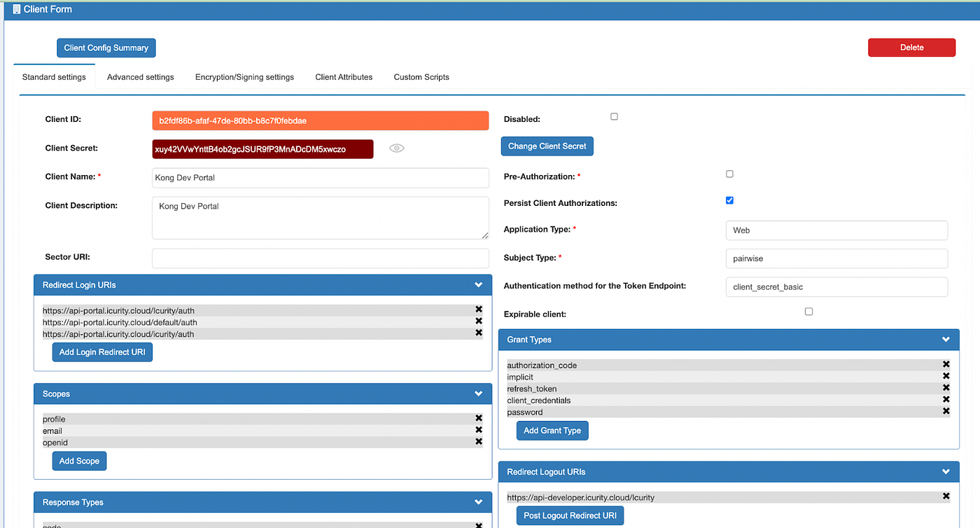Open the Custom Scripts tab
This screenshot has height=528, width=980.
pyautogui.click(x=421, y=77)
